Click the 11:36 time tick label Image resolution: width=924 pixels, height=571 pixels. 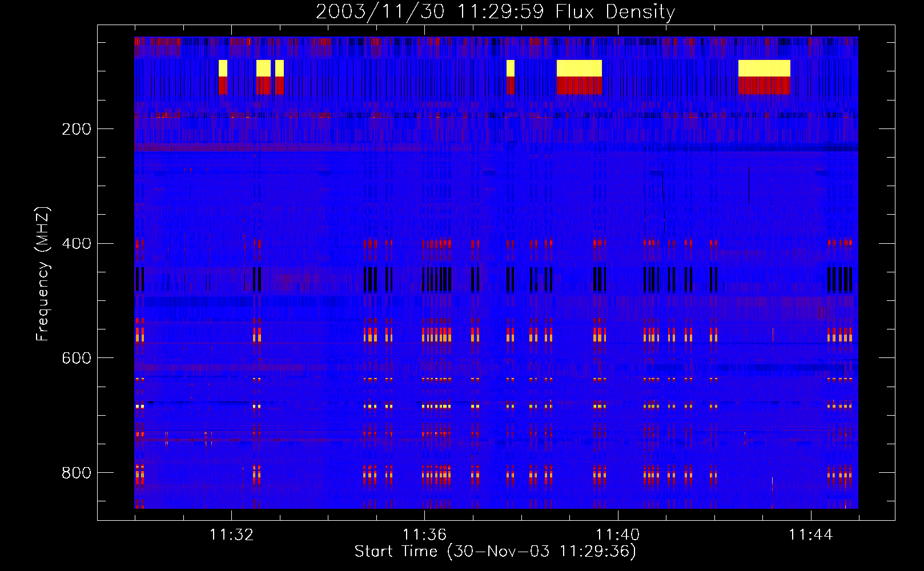pos(424,535)
